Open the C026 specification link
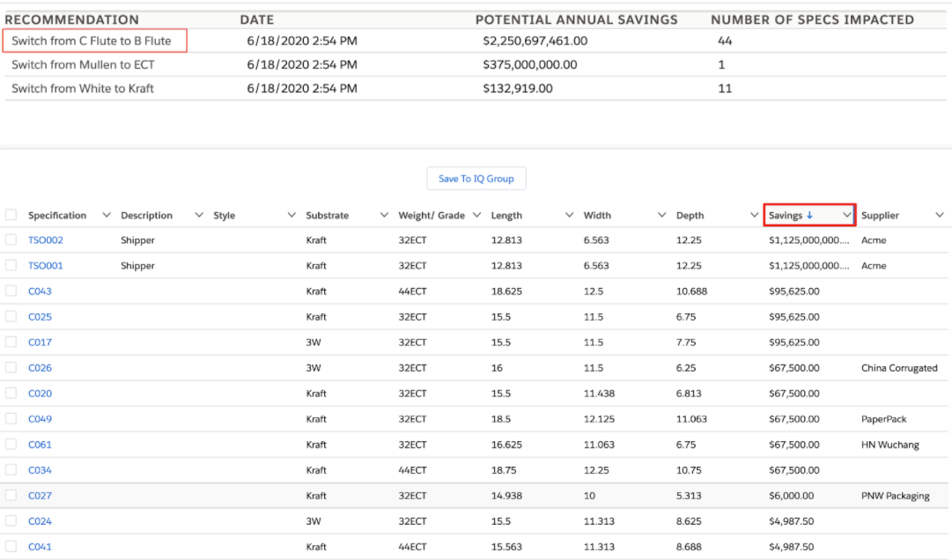952x560 pixels. (x=40, y=368)
